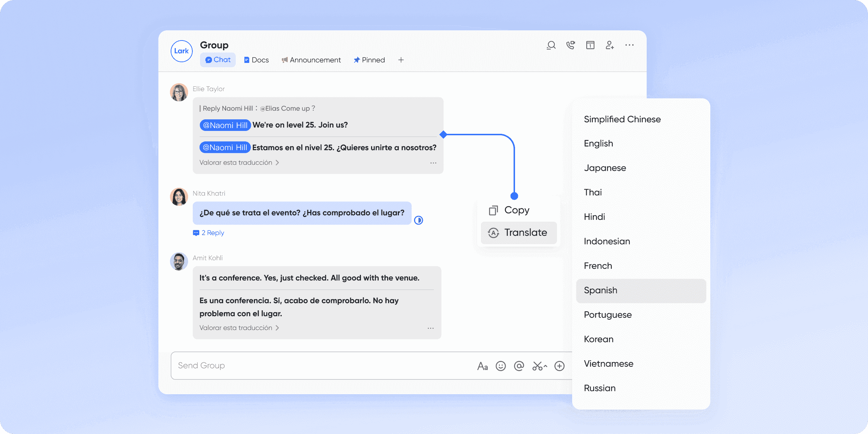
Task: Open the 2 Reply thread under Nita's message
Action: [209, 233]
